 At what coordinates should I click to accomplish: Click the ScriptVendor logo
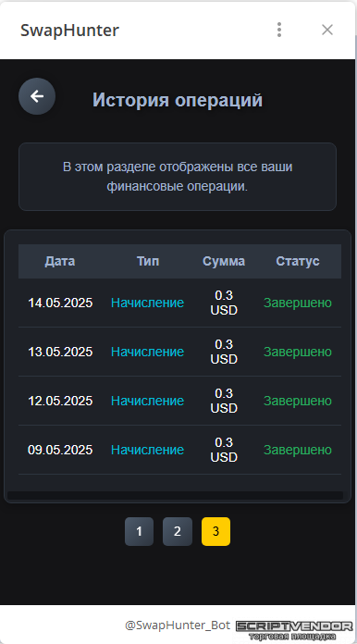pyautogui.click(x=294, y=630)
